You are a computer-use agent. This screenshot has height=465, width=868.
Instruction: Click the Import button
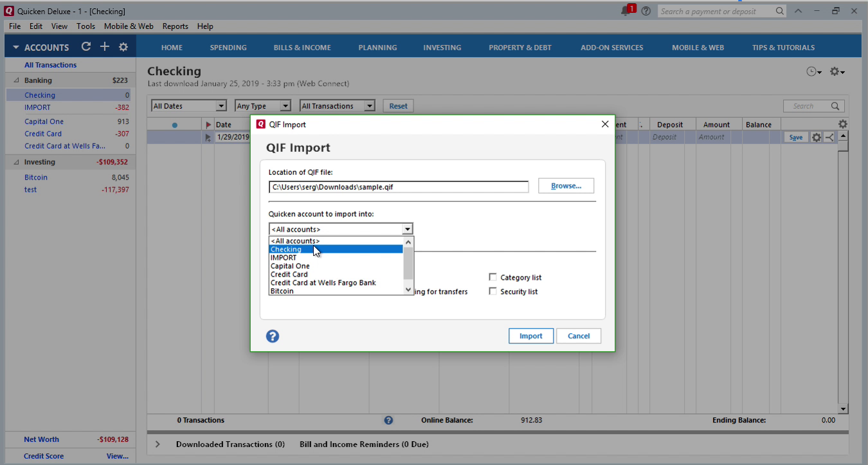coord(531,336)
